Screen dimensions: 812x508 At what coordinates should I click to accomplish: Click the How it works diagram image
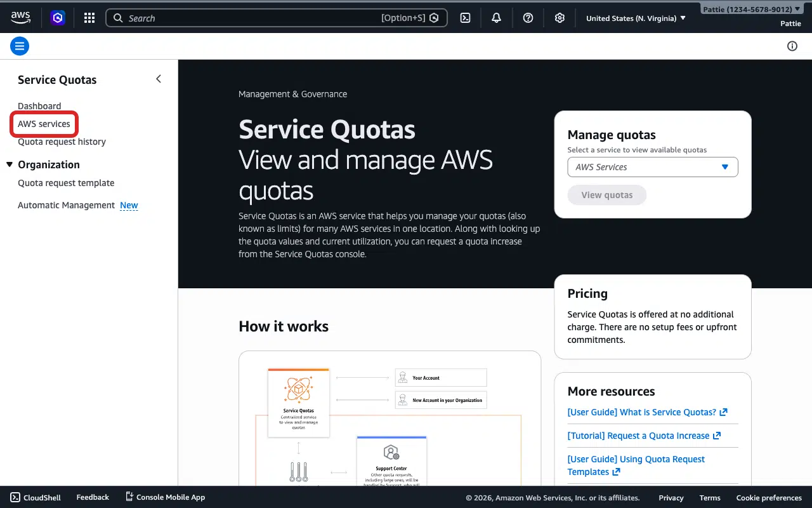(390, 419)
